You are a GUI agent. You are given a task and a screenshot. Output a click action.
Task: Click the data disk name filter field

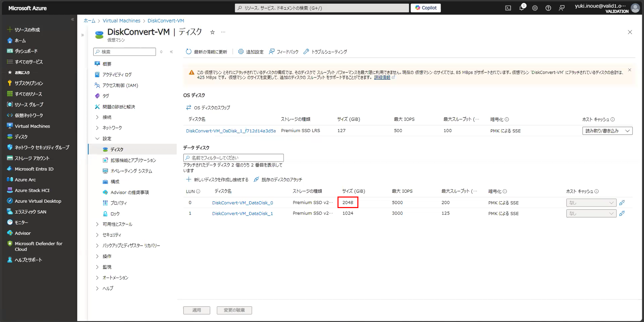233,158
